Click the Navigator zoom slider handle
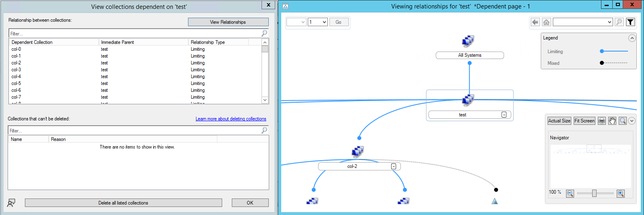Image resolution: width=644 pixels, height=215 pixels. 594,194
